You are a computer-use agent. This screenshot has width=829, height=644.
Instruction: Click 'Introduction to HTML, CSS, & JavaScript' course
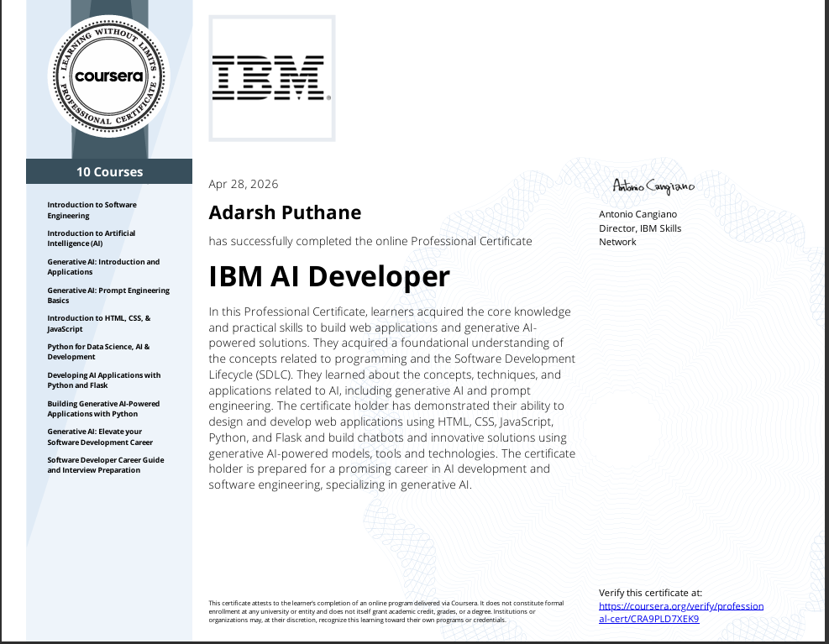(99, 323)
